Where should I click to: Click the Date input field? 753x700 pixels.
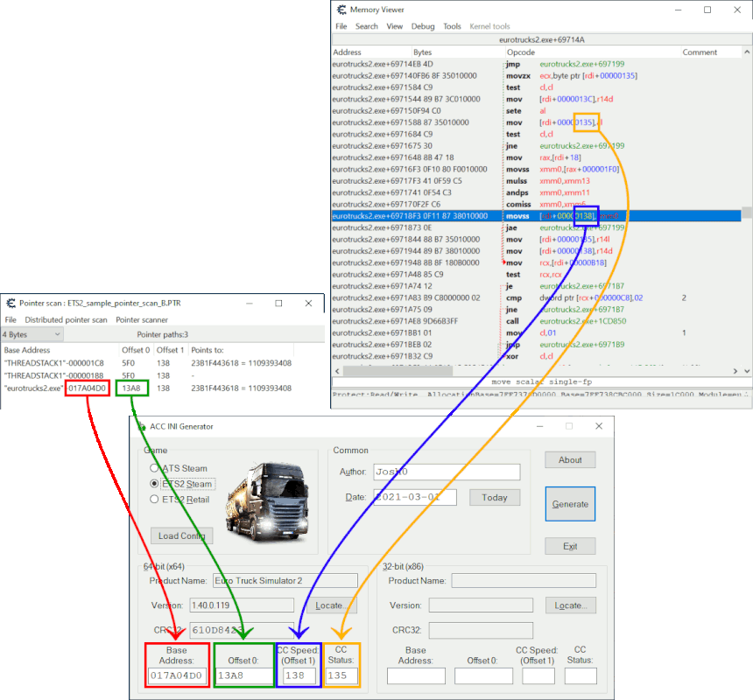[415, 497]
